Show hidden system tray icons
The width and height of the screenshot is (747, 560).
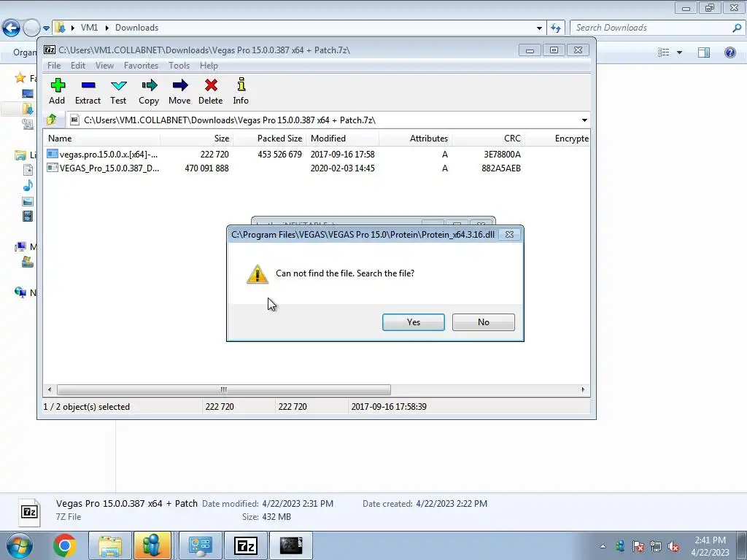click(603, 546)
